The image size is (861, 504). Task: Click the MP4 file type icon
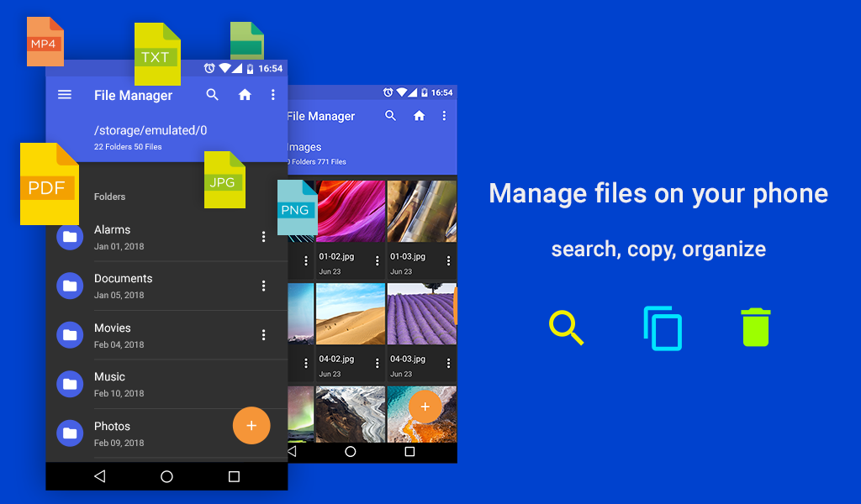click(x=45, y=42)
